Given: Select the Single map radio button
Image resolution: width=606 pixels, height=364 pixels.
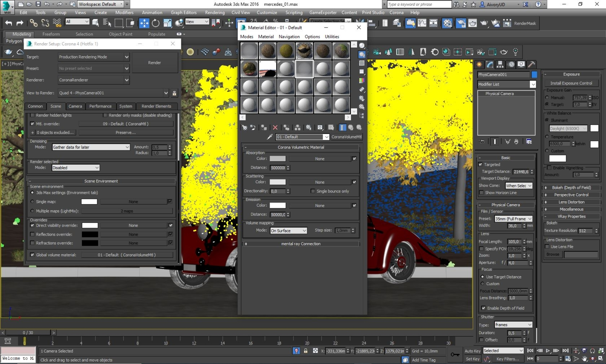Looking at the screenshot, I should click(33, 202).
